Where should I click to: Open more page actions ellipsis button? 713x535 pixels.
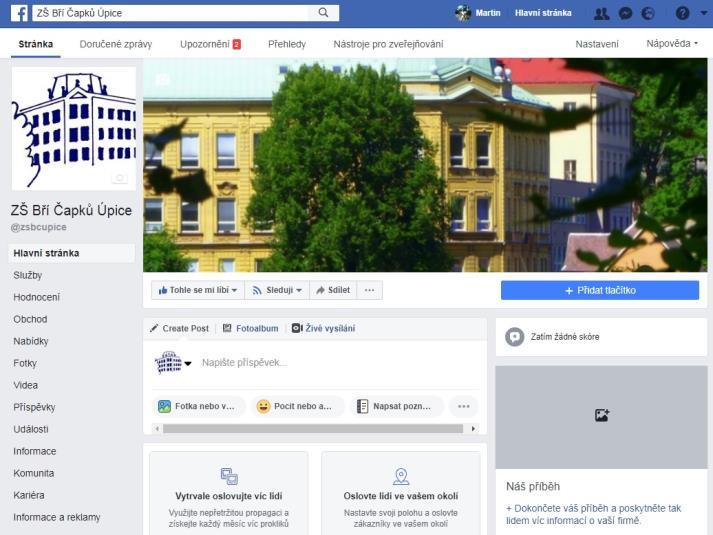[x=369, y=290]
